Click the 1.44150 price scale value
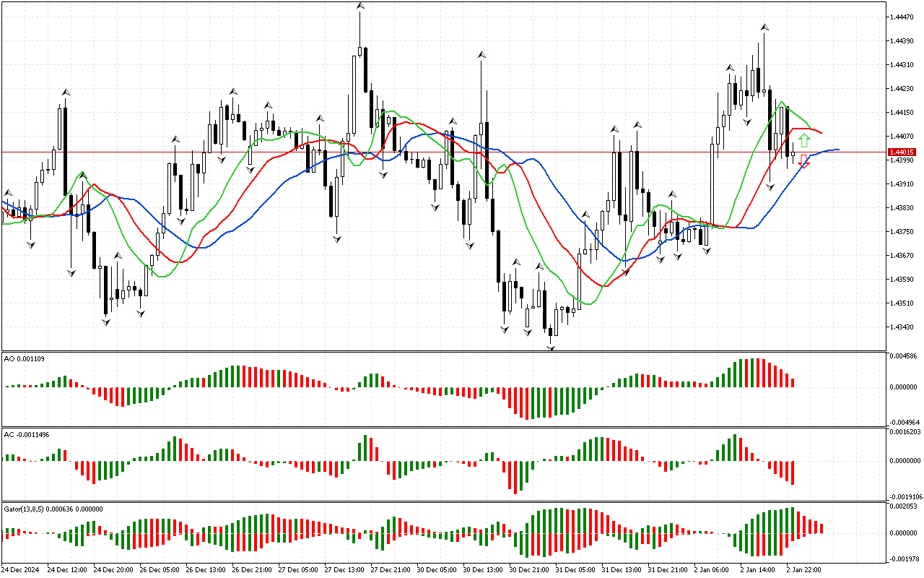 [x=902, y=112]
